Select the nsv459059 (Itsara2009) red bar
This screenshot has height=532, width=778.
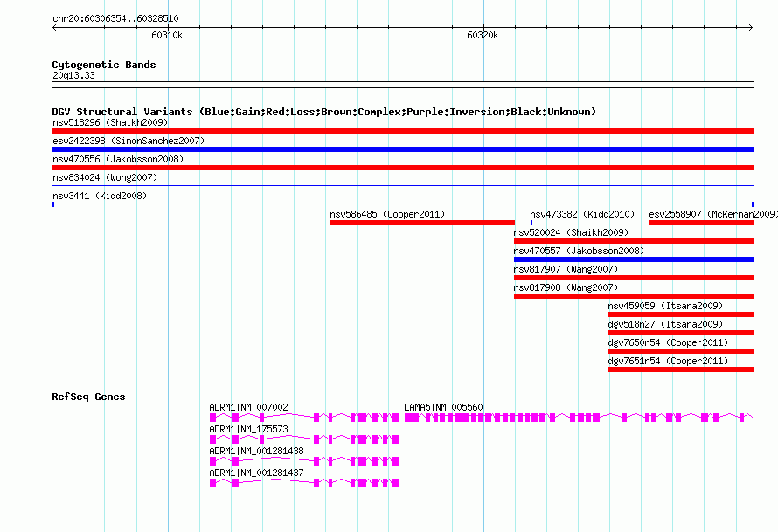click(681, 314)
